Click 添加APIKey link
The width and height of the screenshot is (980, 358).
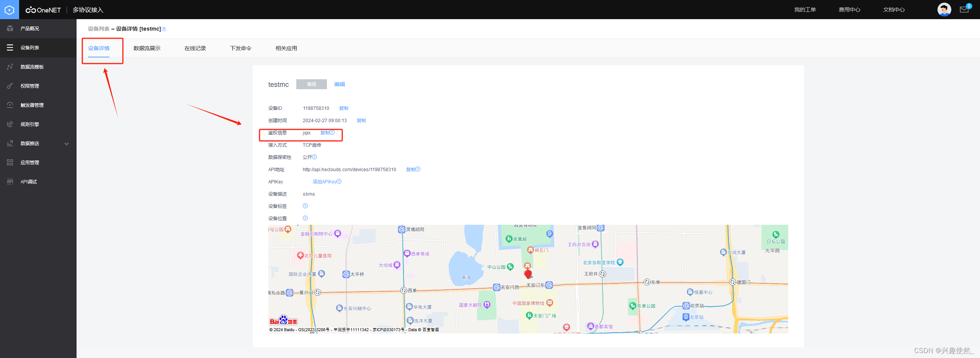point(324,182)
